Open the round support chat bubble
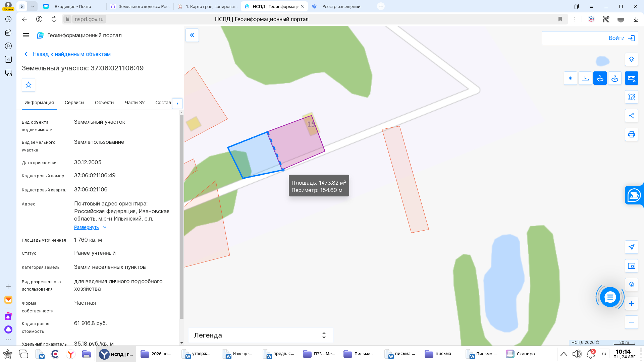 click(610, 297)
